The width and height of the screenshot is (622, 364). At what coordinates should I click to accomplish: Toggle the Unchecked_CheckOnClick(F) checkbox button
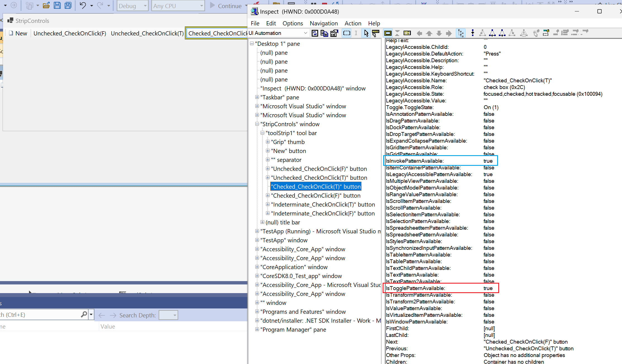tap(70, 33)
